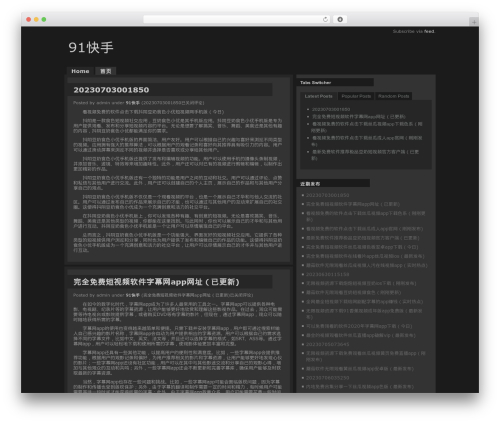Open 20230703001850 in 近期发布 sidebar list

[328, 195]
